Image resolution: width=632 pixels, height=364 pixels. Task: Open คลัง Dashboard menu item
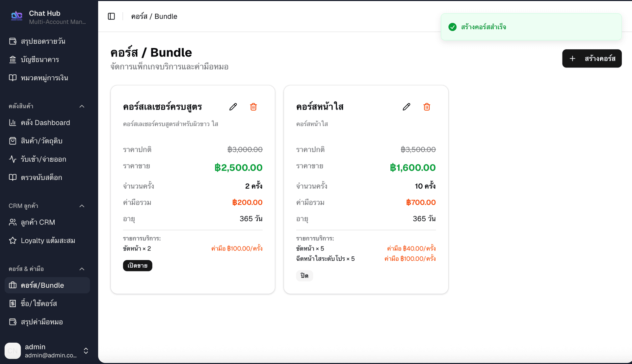(x=45, y=123)
